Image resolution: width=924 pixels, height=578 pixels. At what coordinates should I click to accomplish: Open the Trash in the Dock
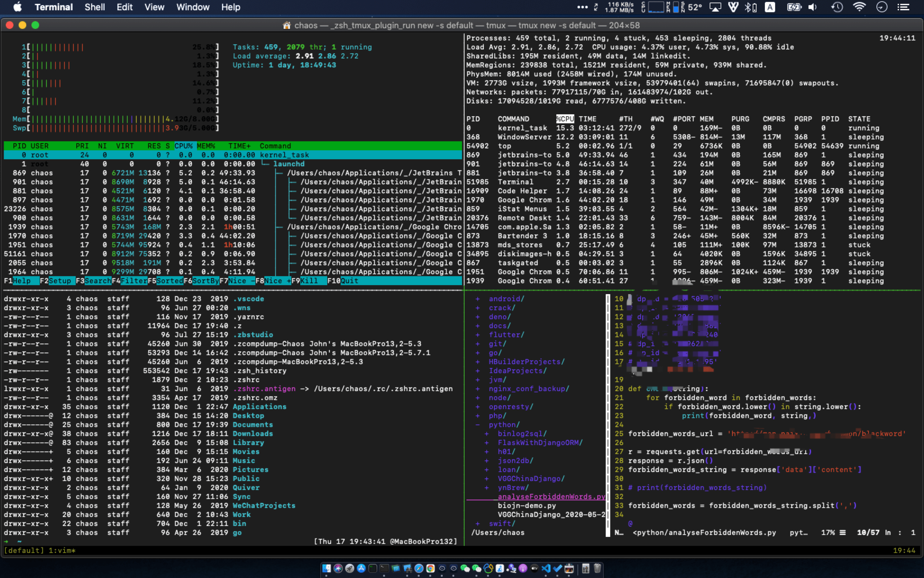597,568
